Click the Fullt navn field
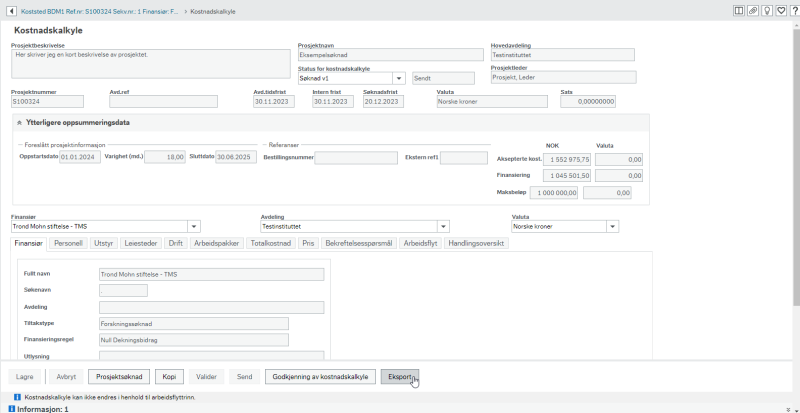This screenshot has width=800, height=413. 211,274
